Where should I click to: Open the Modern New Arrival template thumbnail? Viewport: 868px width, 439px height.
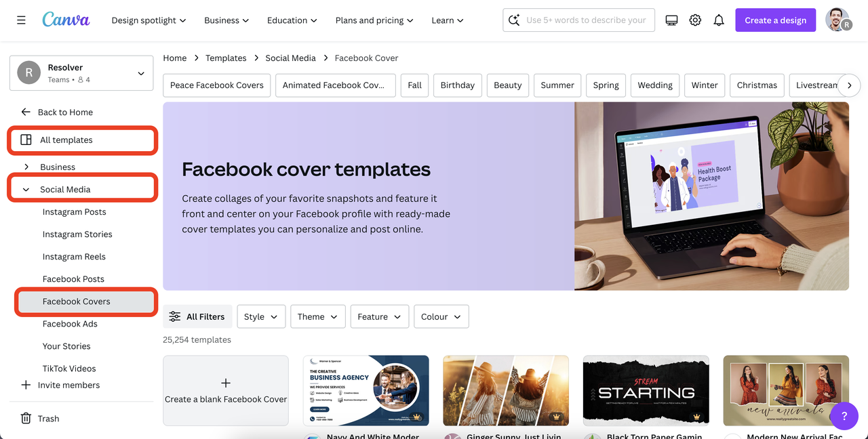[786, 390]
